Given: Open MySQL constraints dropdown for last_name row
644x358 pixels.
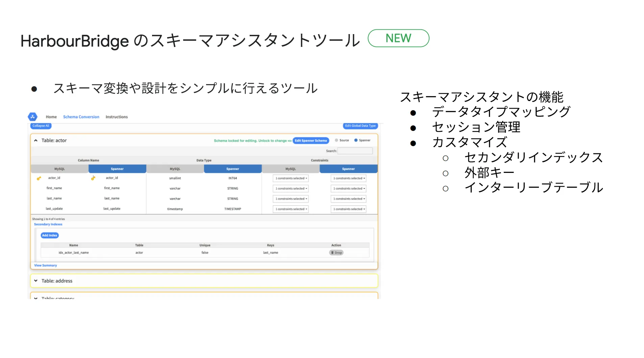Looking at the screenshot, I should pyautogui.click(x=291, y=199).
